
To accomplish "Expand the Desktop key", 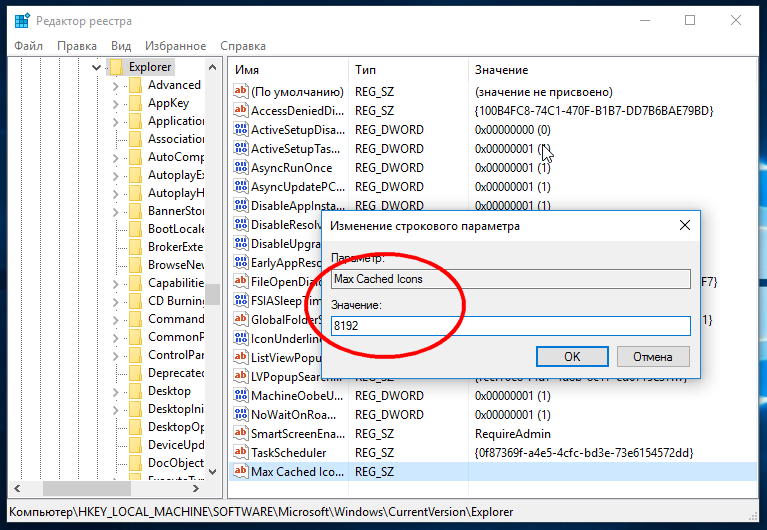I will [x=115, y=392].
